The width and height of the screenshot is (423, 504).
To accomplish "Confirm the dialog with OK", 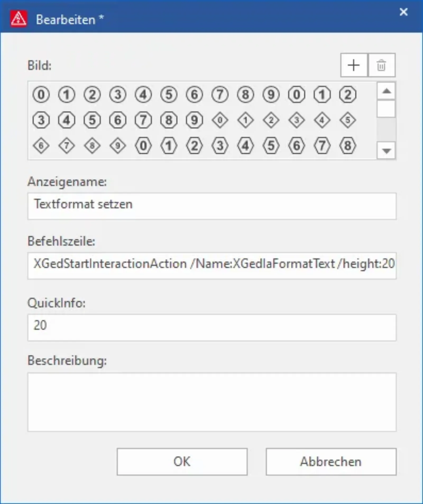I will [x=182, y=461].
